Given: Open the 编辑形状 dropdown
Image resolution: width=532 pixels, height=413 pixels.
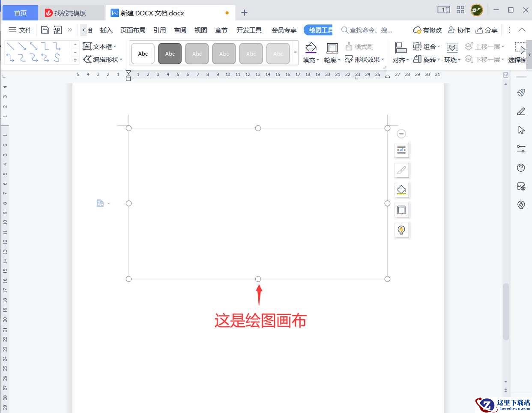Looking at the screenshot, I should click(103, 59).
